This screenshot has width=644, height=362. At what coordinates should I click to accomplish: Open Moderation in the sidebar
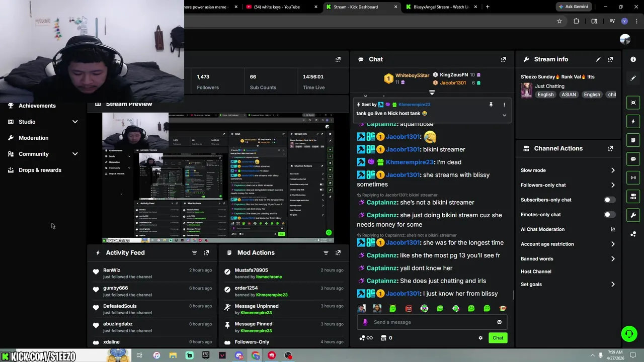33,138
